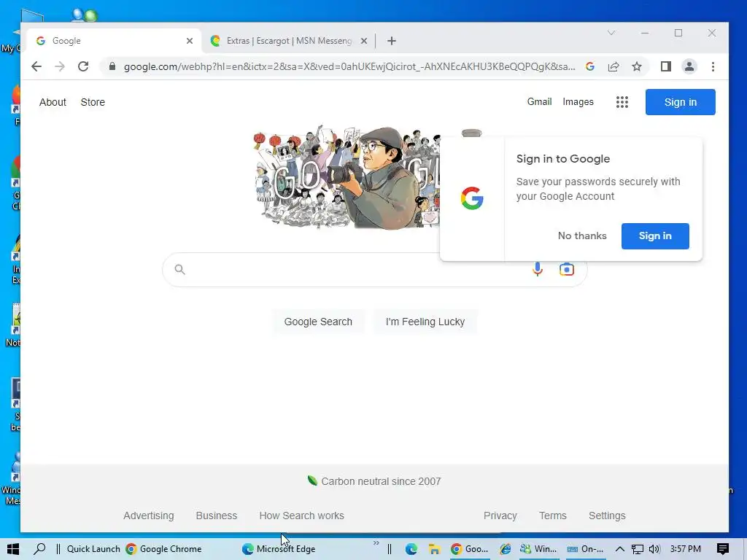Bookmark this page with the star icon

click(x=636, y=66)
